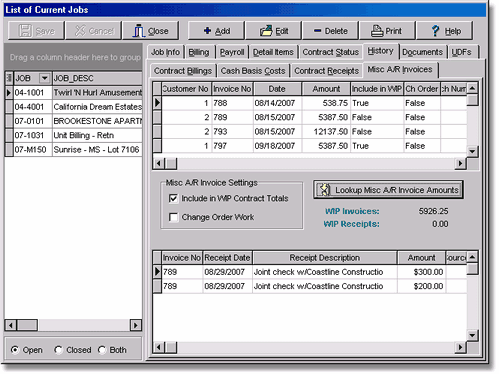Toggle Include in WIP Contract Totals checkbox
The height and width of the screenshot is (374, 499).
tap(173, 199)
